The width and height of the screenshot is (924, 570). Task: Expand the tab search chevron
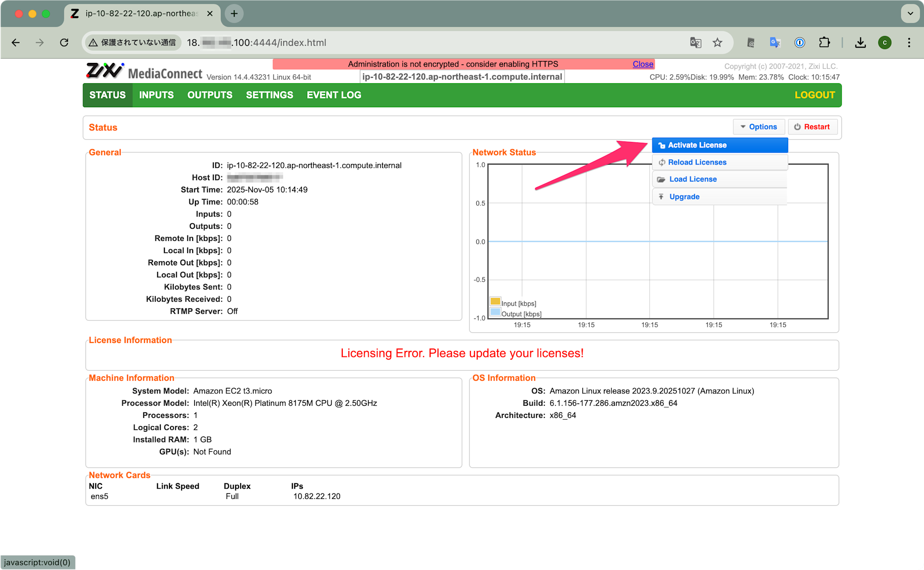coord(910,13)
